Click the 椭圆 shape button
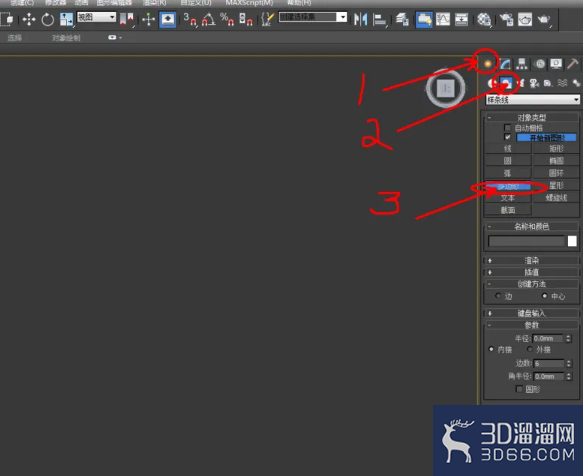The height and width of the screenshot is (476, 583). [556, 161]
